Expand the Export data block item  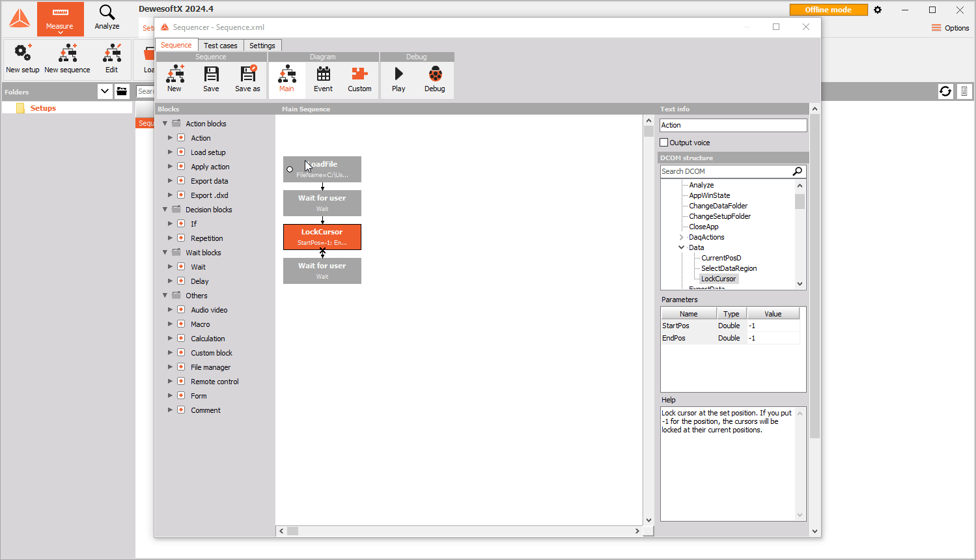click(x=171, y=180)
